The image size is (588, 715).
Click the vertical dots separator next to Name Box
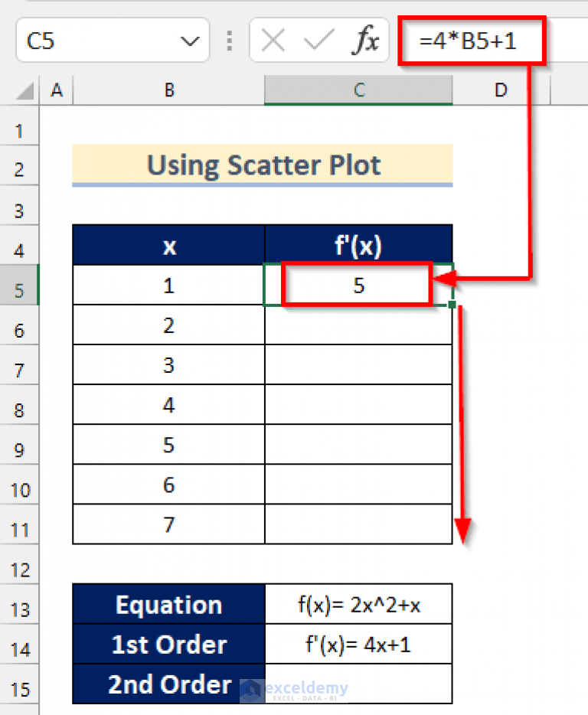pos(230,41)
